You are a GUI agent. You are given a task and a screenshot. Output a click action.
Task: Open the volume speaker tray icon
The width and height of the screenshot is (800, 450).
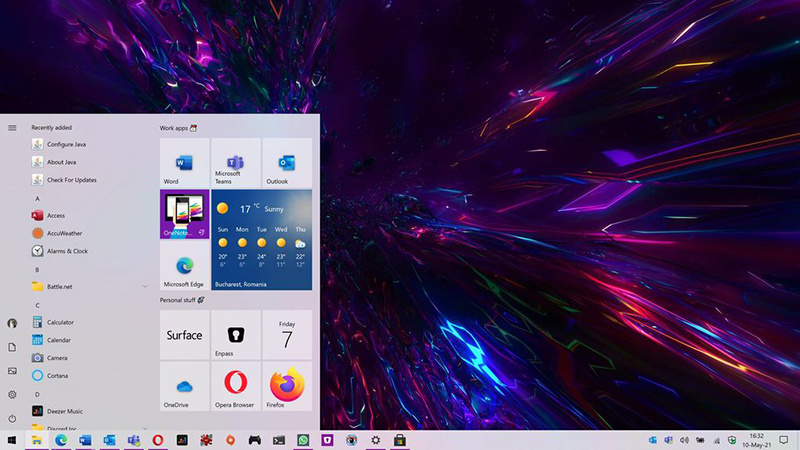[684, 440]
